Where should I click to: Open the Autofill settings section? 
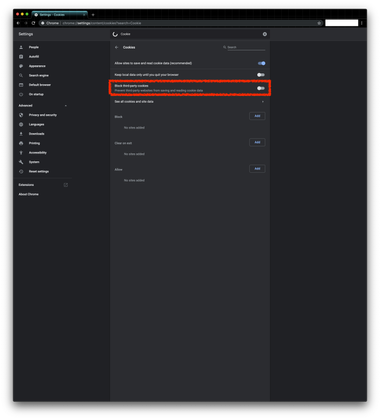(34, 57)
